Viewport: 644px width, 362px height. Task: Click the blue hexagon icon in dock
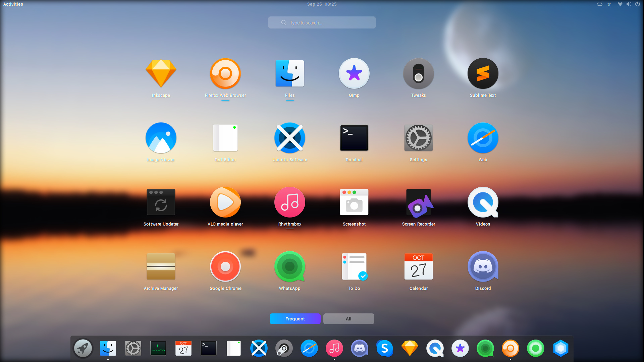point(561,349)
